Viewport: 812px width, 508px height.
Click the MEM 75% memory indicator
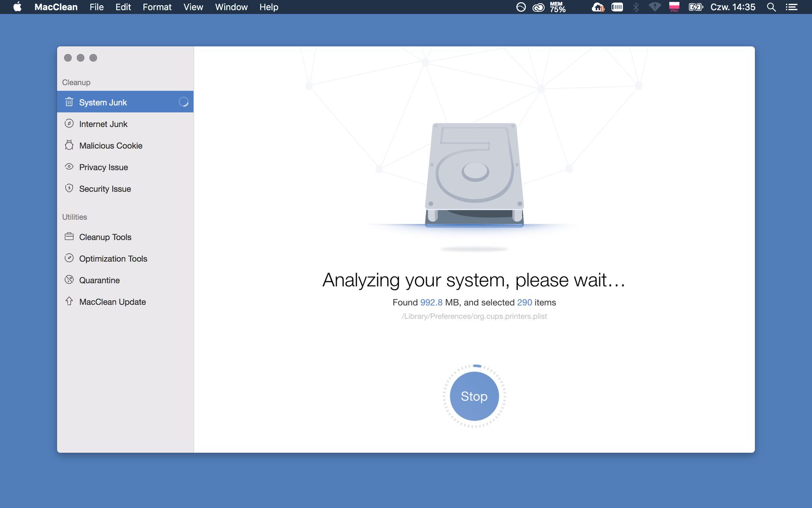558,7
